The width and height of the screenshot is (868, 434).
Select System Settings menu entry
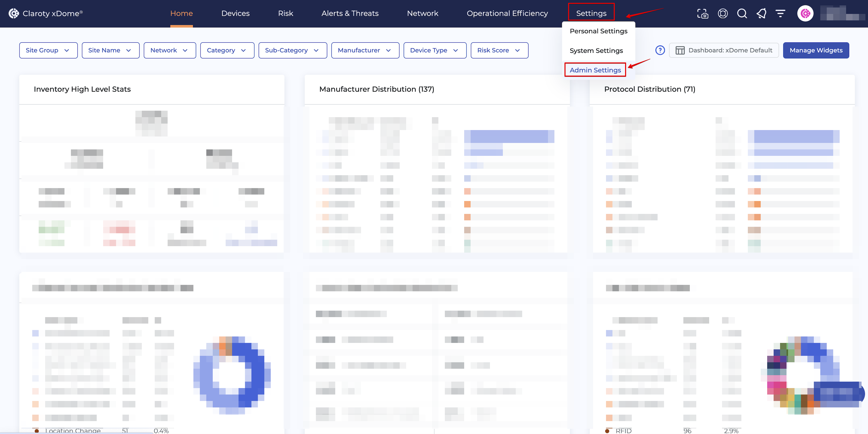coord(596,51)
